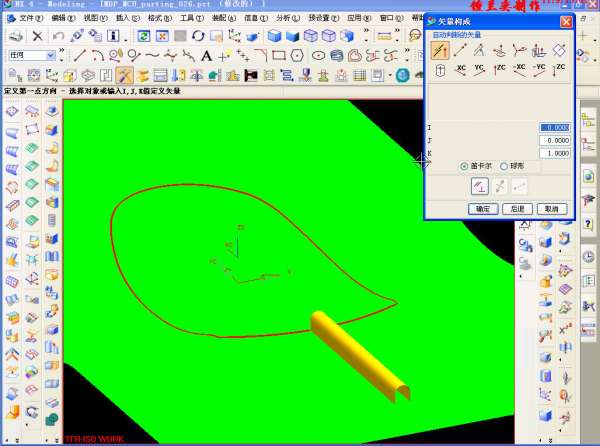
Task: Click the highlighted Mold Wizard tools icon
Action: tap(125, 75)
